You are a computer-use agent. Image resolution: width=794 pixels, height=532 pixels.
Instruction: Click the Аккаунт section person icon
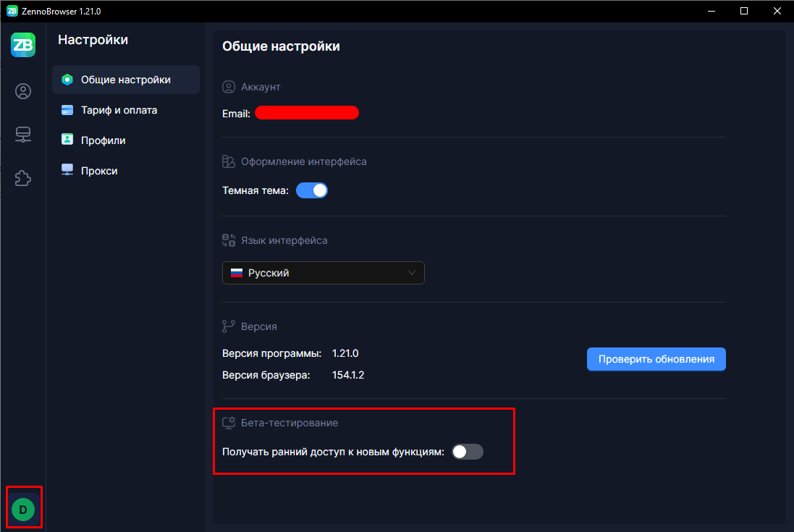[229, 87]
